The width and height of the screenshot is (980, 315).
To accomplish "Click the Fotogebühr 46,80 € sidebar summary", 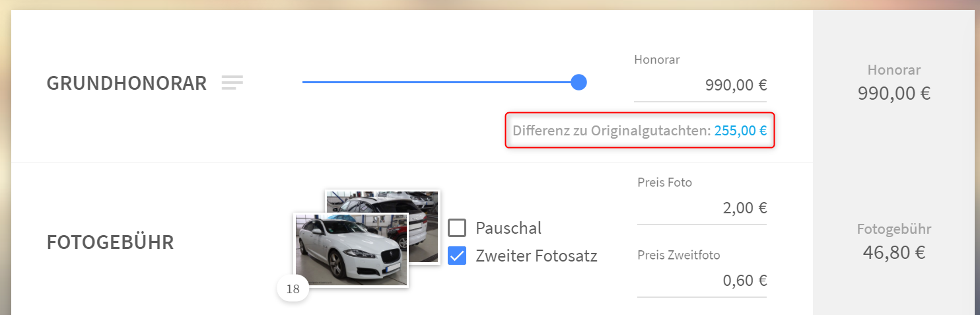I will point(894,242).
